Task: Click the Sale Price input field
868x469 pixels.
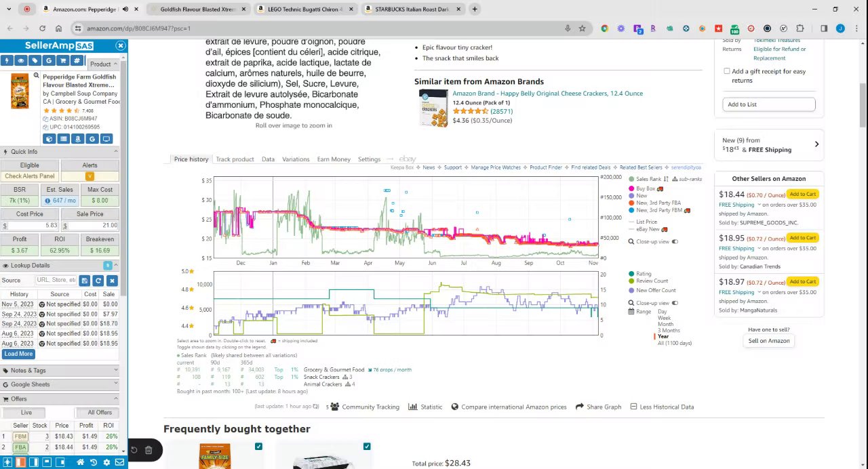Action: click(x=94, y=226)
